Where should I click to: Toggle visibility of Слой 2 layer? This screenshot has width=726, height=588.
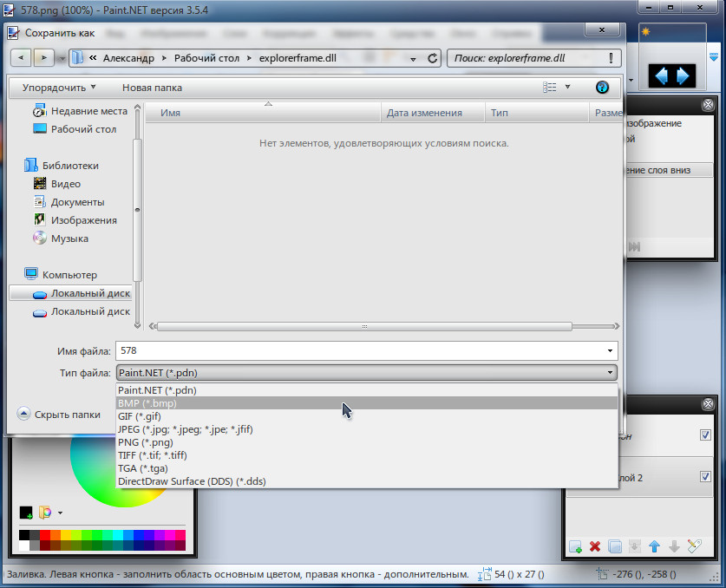coord(705,476)
